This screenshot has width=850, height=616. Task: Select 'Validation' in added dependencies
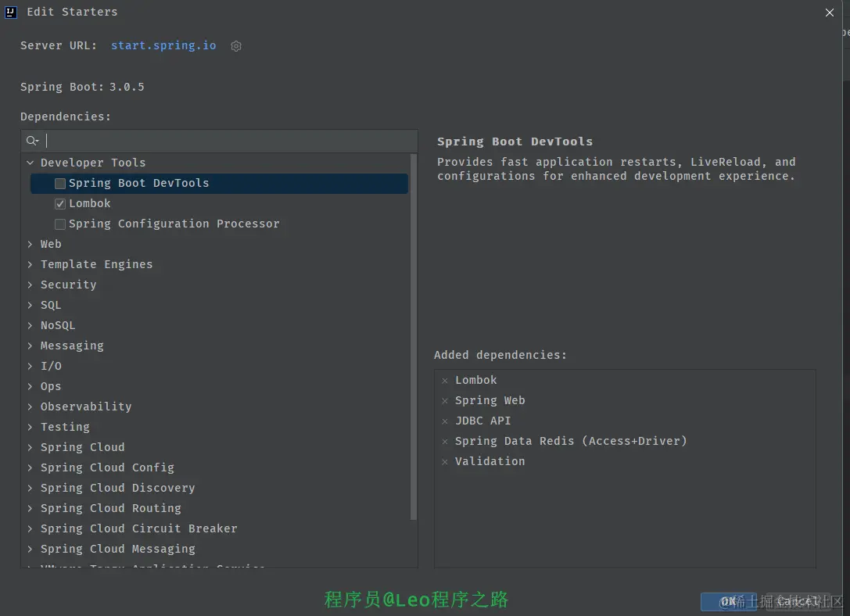490,461
